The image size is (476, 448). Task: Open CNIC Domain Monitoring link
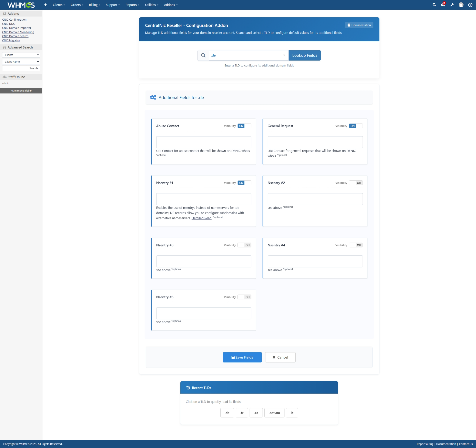tap(18, 32)
